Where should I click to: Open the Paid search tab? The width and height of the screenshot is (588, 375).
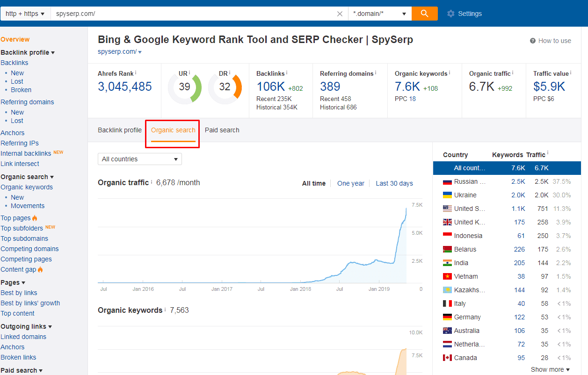click(222, 130)
